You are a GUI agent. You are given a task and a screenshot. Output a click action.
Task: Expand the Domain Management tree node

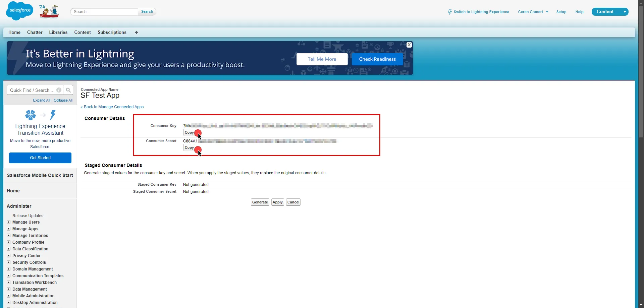9,269
